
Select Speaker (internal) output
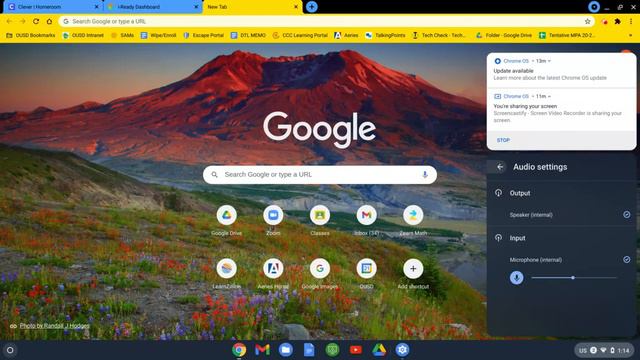(x=562, y=215)
